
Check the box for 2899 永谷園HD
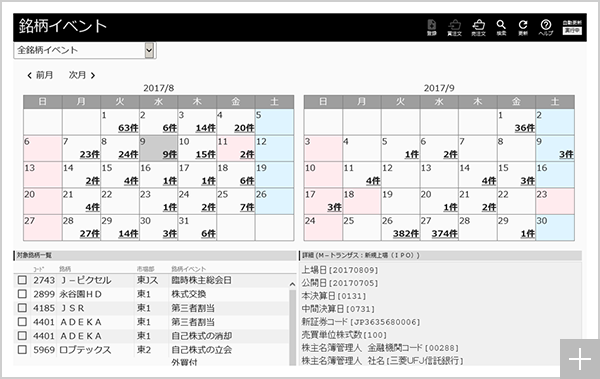22,294
